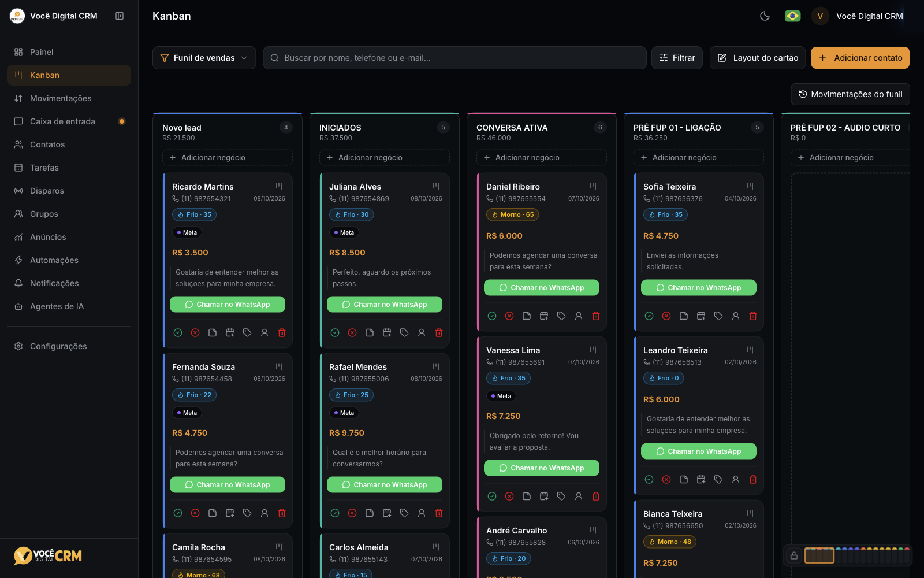This screenshot has width=924, height=578.
Task: Switch to dark/light mode via moon icon
Action: (765, 16)
